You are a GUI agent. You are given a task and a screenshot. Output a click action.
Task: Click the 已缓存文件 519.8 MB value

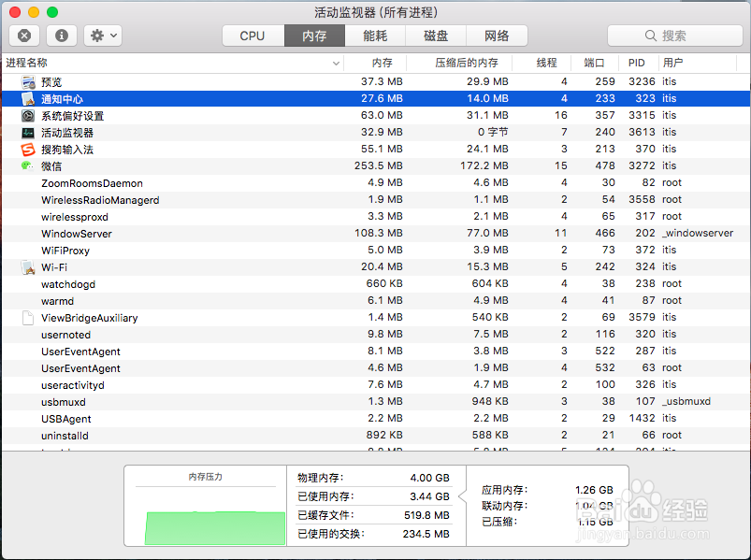tap(426, 515)
